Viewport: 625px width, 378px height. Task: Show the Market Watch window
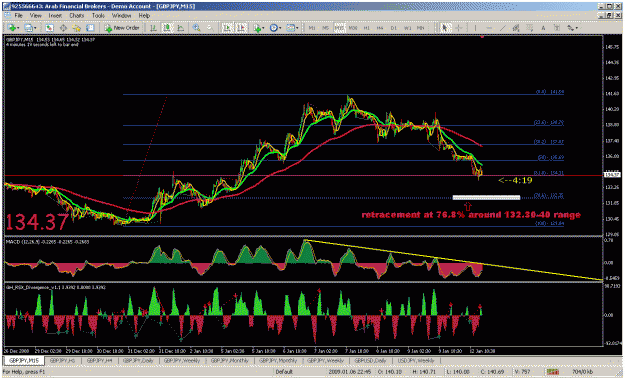click(49, 28)
